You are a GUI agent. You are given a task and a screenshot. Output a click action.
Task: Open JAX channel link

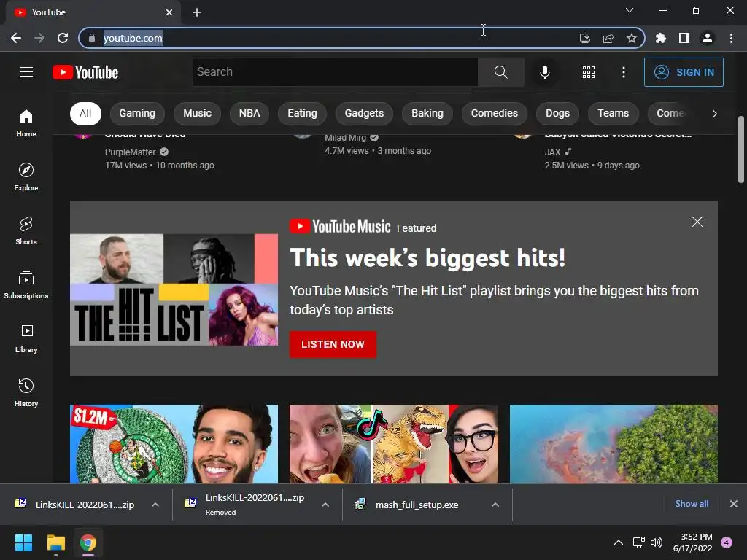(x=553, y=152)
